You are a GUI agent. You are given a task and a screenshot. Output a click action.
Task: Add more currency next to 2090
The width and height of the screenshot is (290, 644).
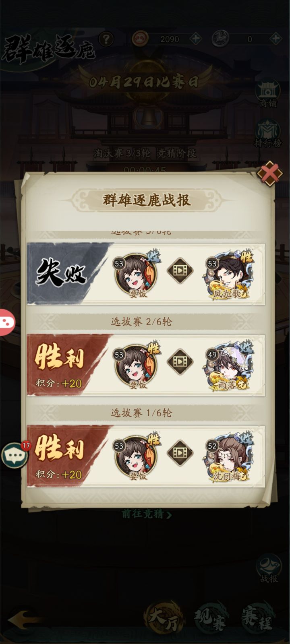pyautogui.click(x=196, y=39)
